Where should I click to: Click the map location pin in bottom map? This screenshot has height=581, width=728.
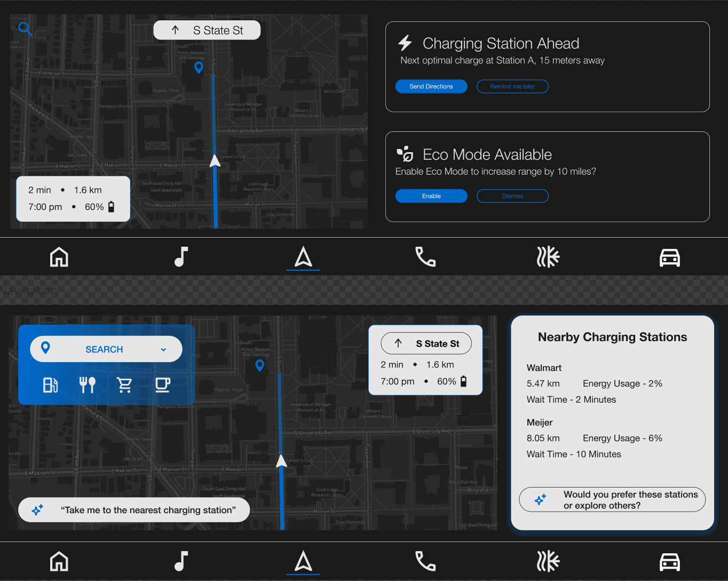(260, 365)
